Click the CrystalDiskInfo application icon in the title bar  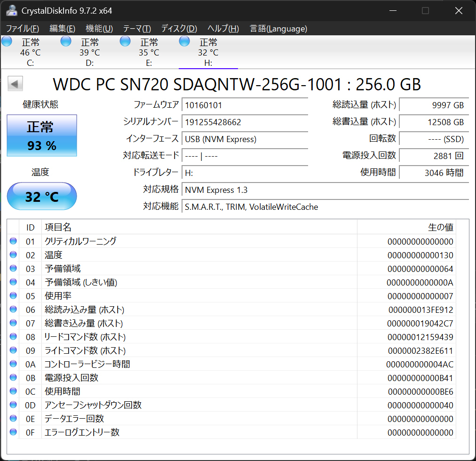(x=11, y=10)
